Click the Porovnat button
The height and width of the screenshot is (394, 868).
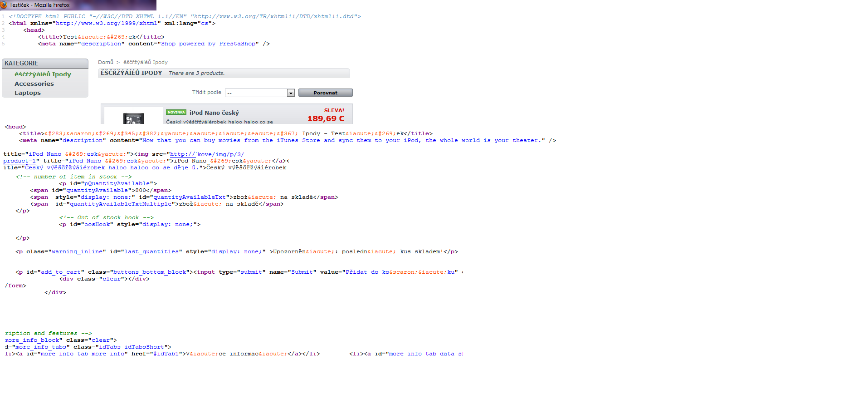[325, 93]
